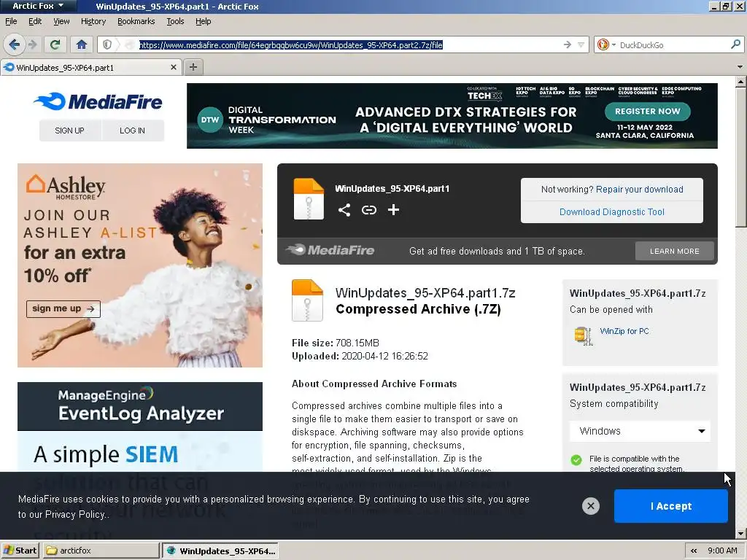Click the page scrollbar up arrow

tap(741, 82)
